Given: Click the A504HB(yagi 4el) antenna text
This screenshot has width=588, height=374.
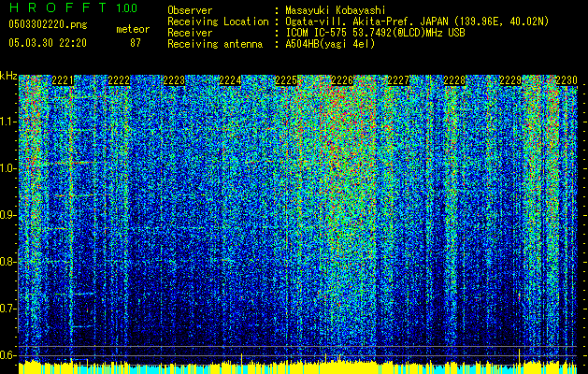Looking at the screenshot, I should click(x=330, y=44).
